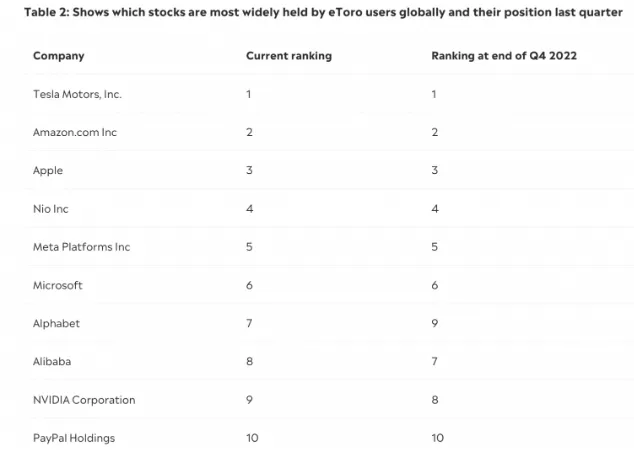Click Amazon.com Inc company name

(x=75, y=132)
